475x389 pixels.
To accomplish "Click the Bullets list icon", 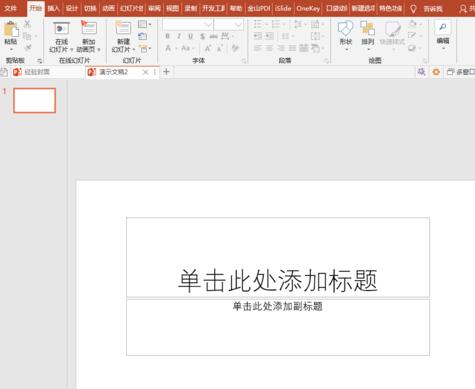I will 258,24.
